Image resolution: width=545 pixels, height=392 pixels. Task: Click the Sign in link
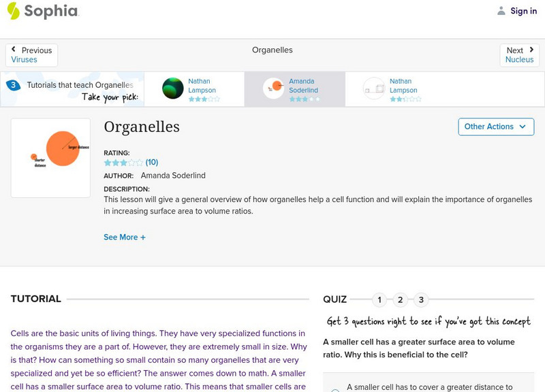[x=523, y=11]
